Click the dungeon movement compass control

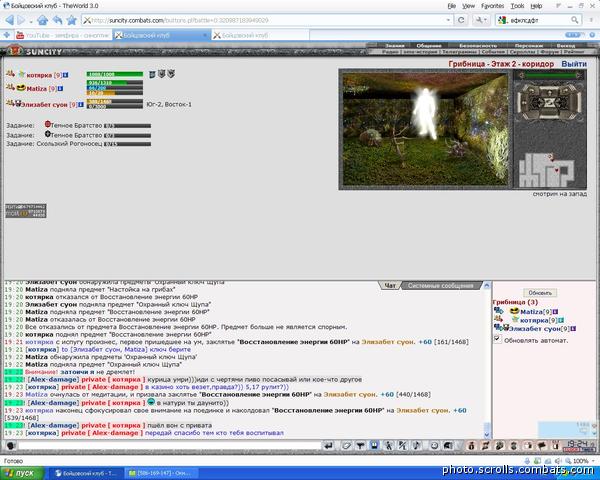coord(549,101)
